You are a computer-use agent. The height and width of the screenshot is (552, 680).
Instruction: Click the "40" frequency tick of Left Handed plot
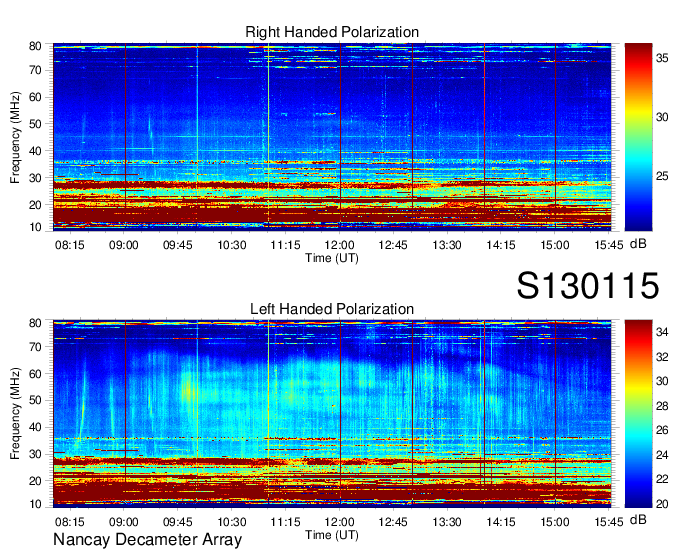[x=35, y=428]
